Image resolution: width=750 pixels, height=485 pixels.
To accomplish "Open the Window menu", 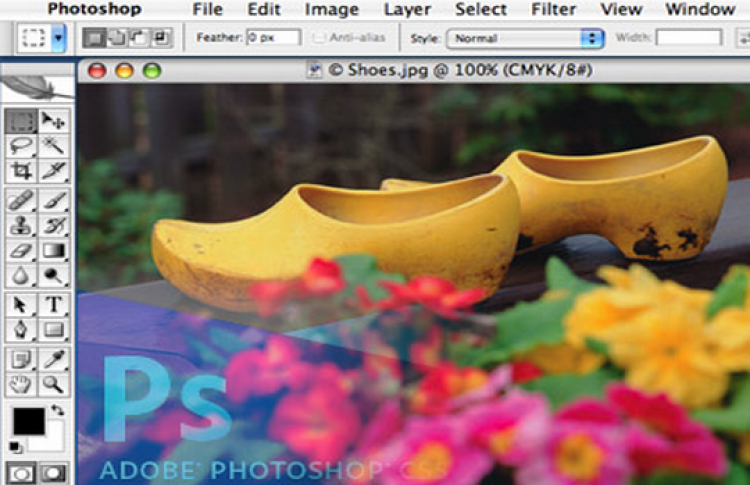I will 700,9.
